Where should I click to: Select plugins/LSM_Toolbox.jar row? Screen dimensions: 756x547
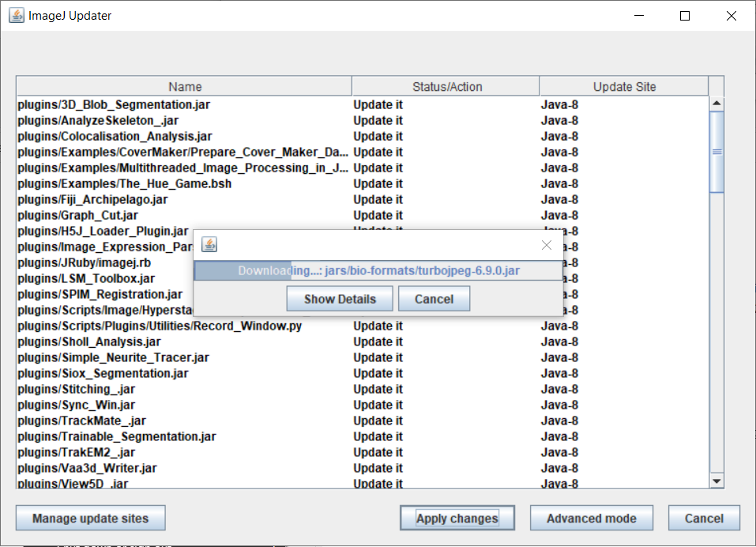tap(86, 279)
